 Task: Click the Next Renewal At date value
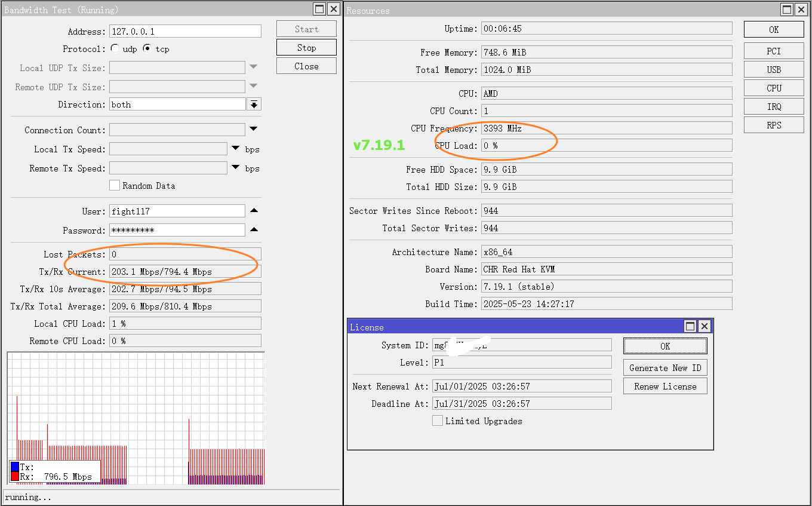522,386
